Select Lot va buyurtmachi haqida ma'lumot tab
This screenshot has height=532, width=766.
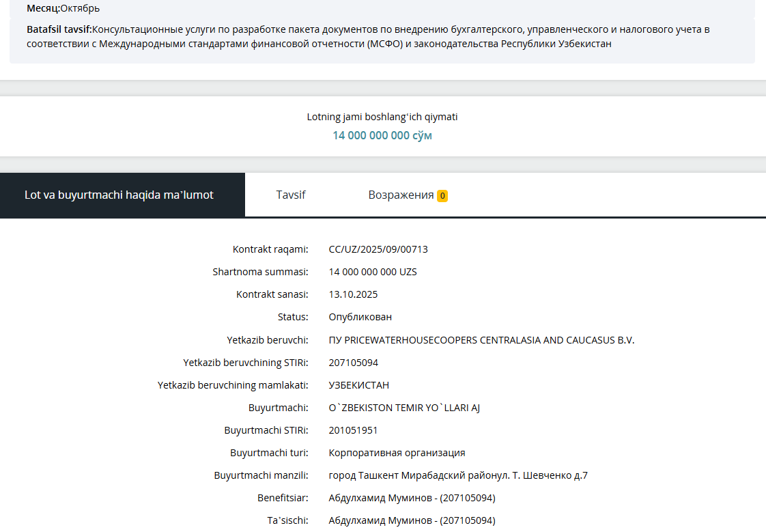tap(119, 195)
